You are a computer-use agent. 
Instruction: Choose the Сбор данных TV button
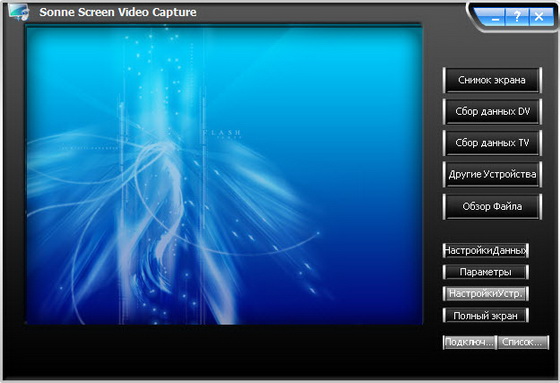(x=492, y=143)
